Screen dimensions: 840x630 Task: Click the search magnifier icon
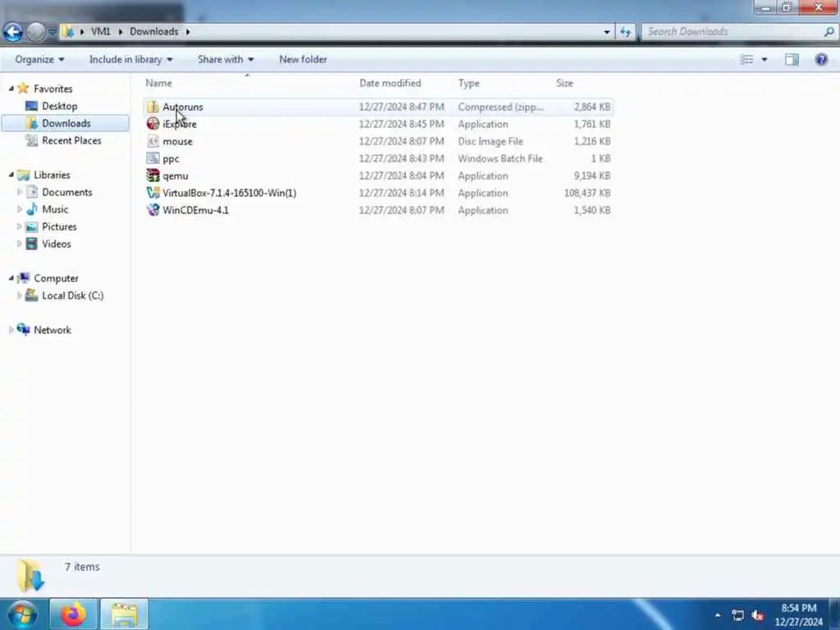[x=829, y=32]
